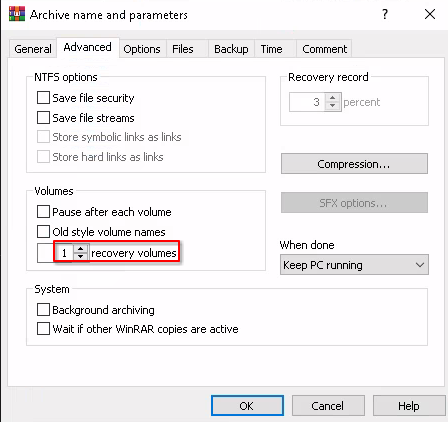448x422 pixels.
Task: Enable Save file security checkbox
Action: click(43, 98)
